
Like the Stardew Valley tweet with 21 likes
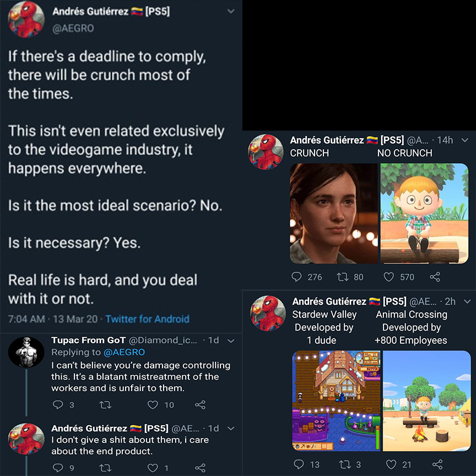391,464
